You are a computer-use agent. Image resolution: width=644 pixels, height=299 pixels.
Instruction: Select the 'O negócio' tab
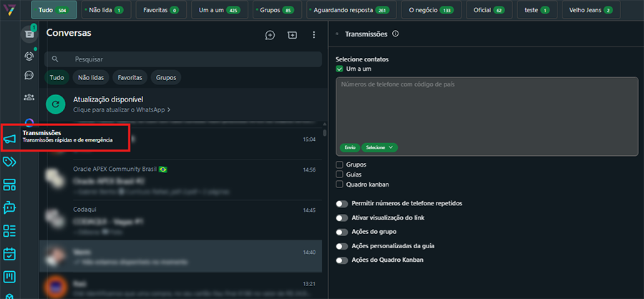point(431,11)
